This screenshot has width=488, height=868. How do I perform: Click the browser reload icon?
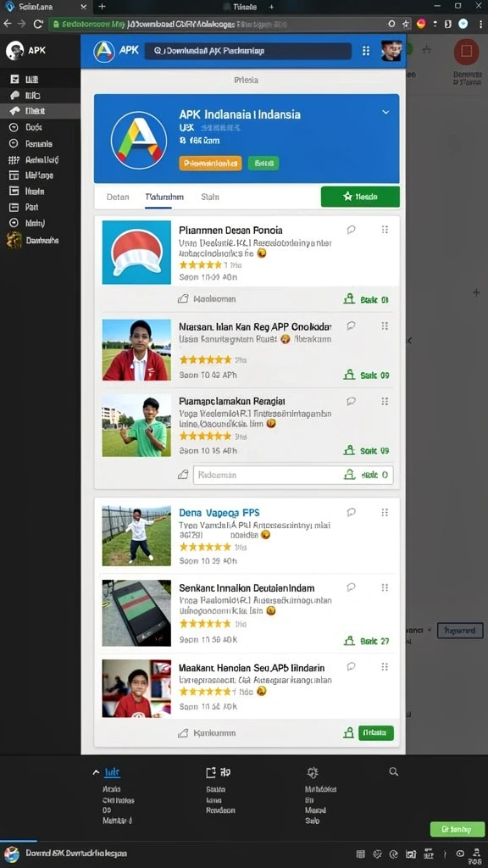(x=38, y=24)
